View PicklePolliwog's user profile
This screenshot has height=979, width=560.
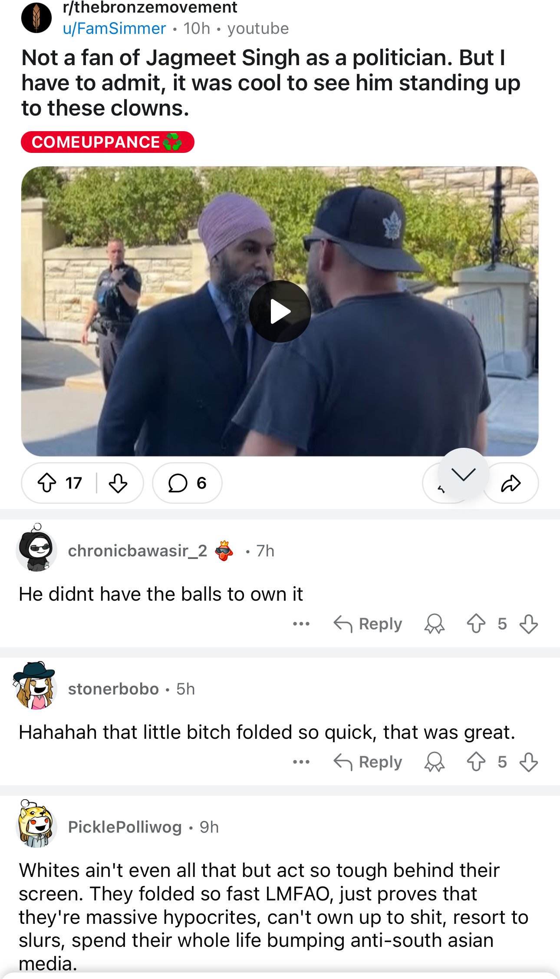125,827
